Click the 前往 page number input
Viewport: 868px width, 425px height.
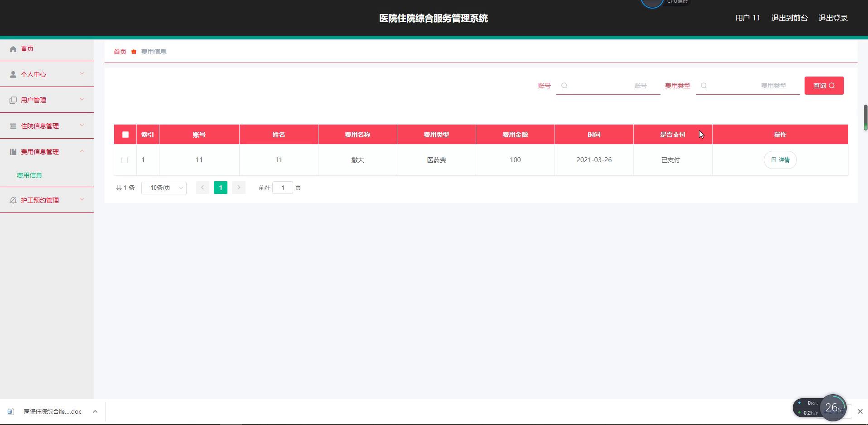pyautogui.click(x=283, y=188)
